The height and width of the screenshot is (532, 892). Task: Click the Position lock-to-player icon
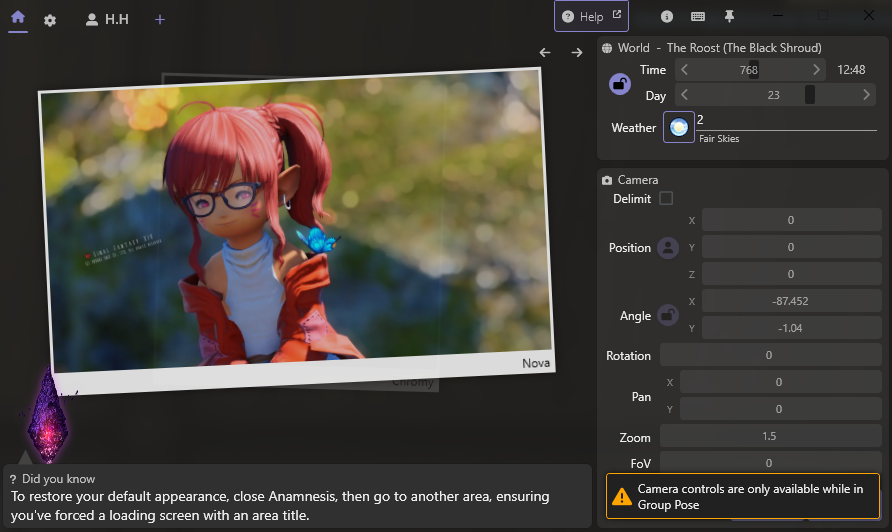tap(668, 248)
